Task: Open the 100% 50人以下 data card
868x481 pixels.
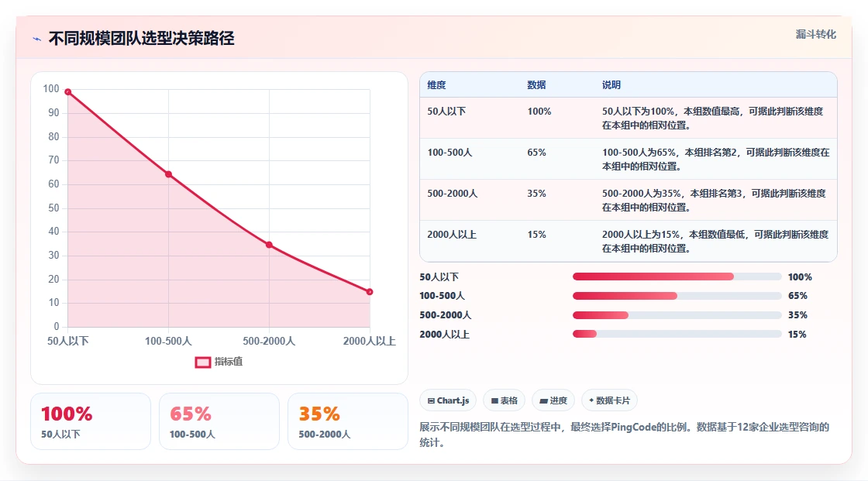Action: [91, 421]
